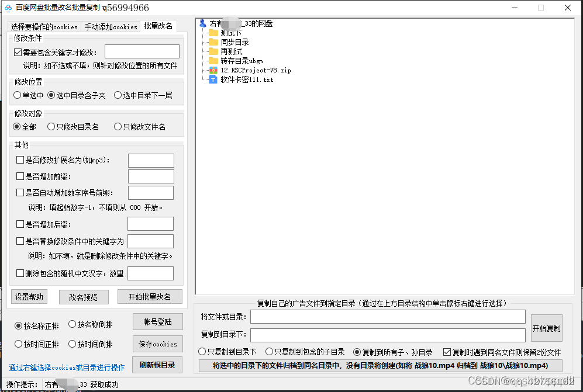
Task: Enable 是否自动增加数字序号前缀 checkbox
Action: pos(20,192)
